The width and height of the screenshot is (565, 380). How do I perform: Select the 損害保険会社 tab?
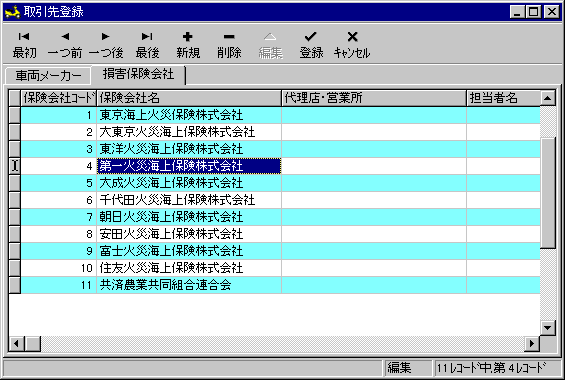[138, 74]
